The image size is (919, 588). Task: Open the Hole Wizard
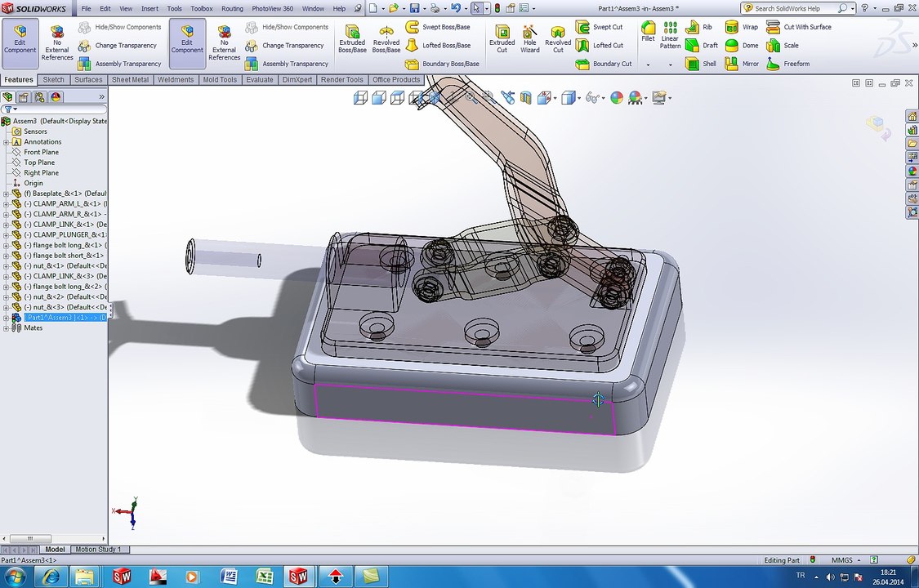click(x=530, y=38)
